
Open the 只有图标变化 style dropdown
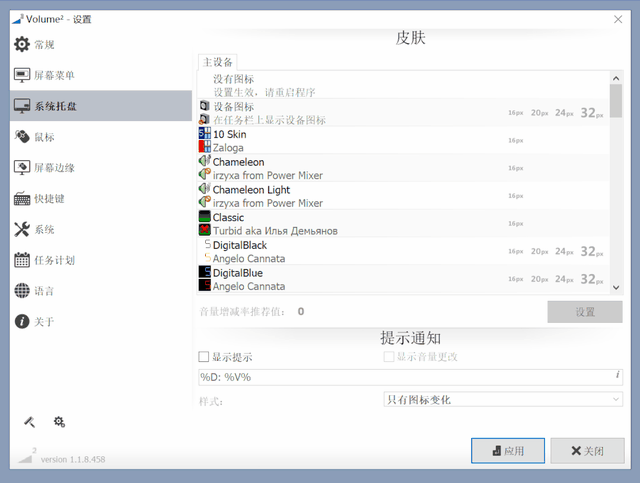[503, 399]
